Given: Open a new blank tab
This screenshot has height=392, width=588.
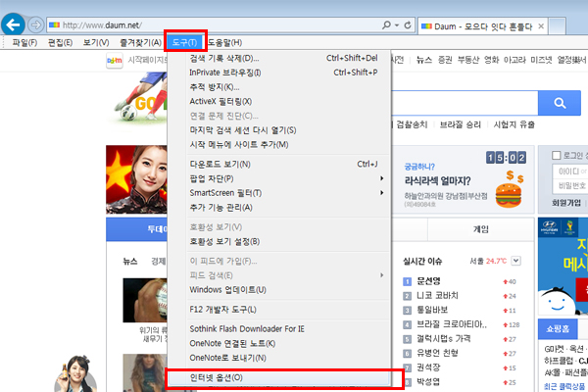Looking at the screenshot, I should coord(558,26).
